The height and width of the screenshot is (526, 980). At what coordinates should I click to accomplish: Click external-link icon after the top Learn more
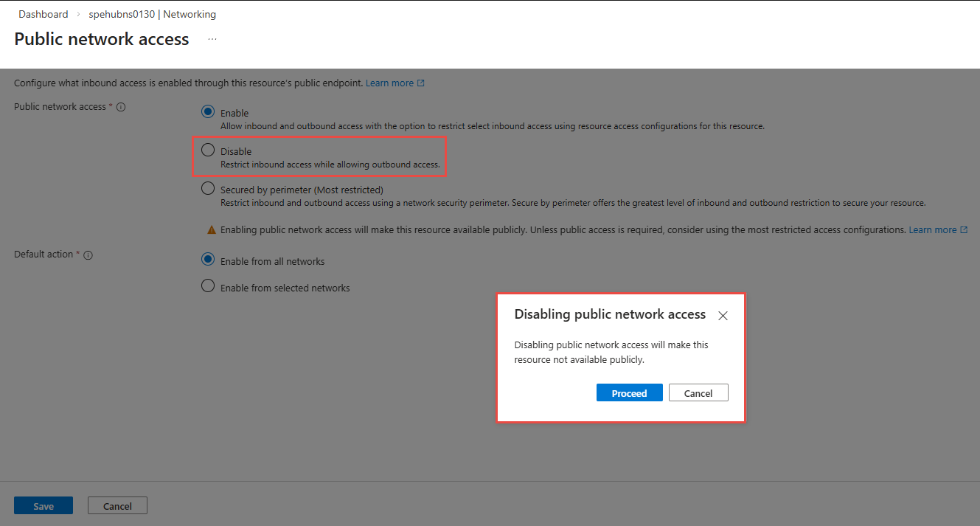click(421, 83)
